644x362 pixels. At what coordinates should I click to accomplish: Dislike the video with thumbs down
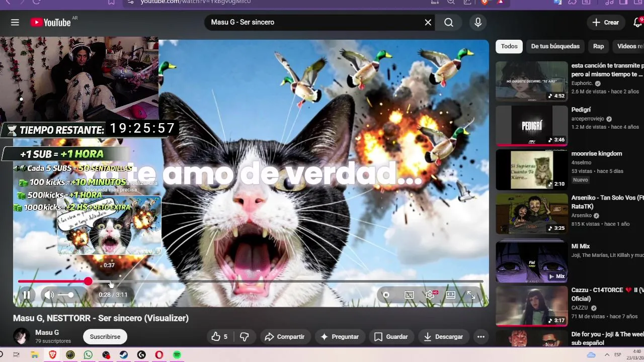pos(245,337)
